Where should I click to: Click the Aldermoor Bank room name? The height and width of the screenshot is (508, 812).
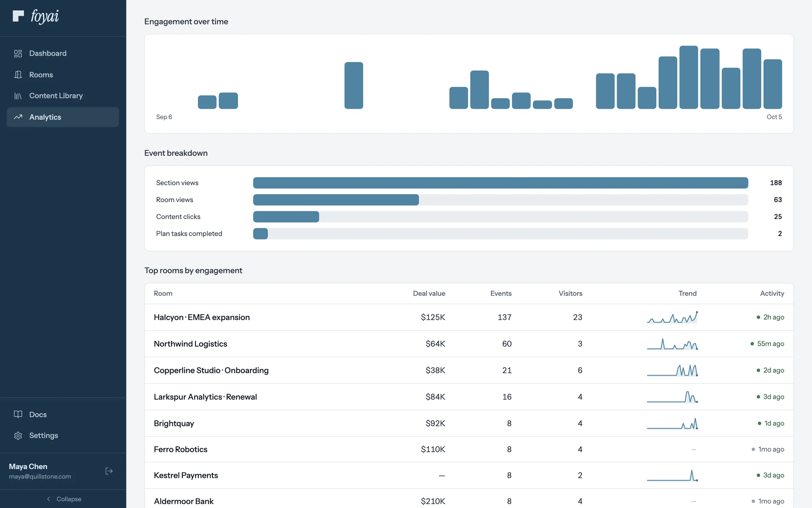pyautogui.click(x=184, y=501)
